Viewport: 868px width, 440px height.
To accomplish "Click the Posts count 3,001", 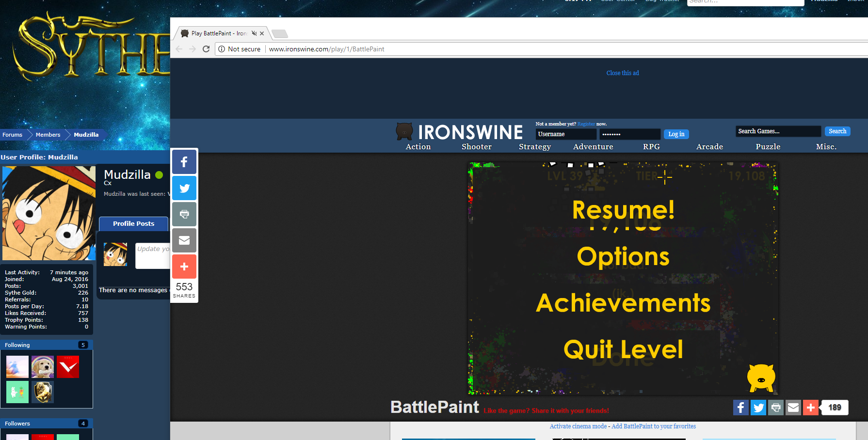I will [x=80, y=286].
